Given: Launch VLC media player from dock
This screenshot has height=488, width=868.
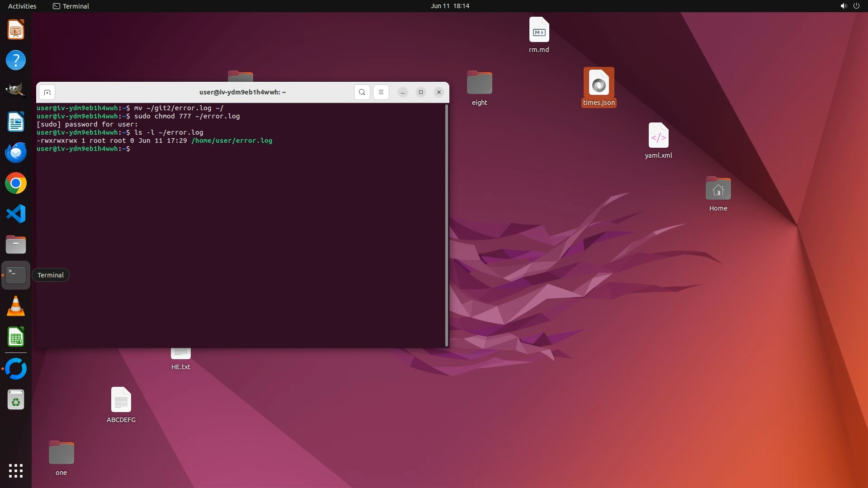Looking at the screenshot, I should point(16,306).
